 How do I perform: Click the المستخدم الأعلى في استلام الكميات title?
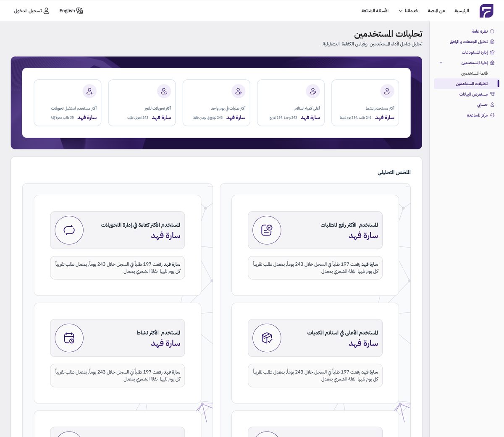pos(343,333)
